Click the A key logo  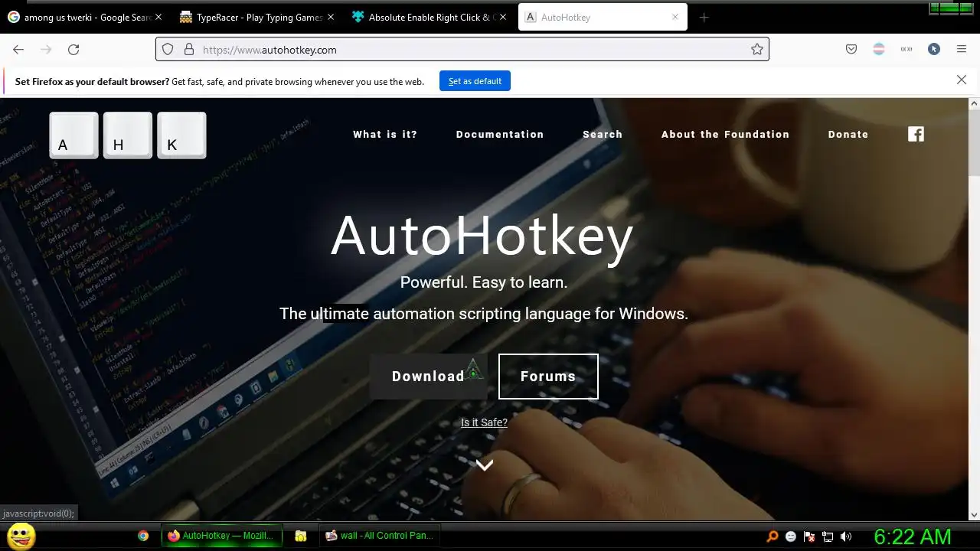[74, 135]
